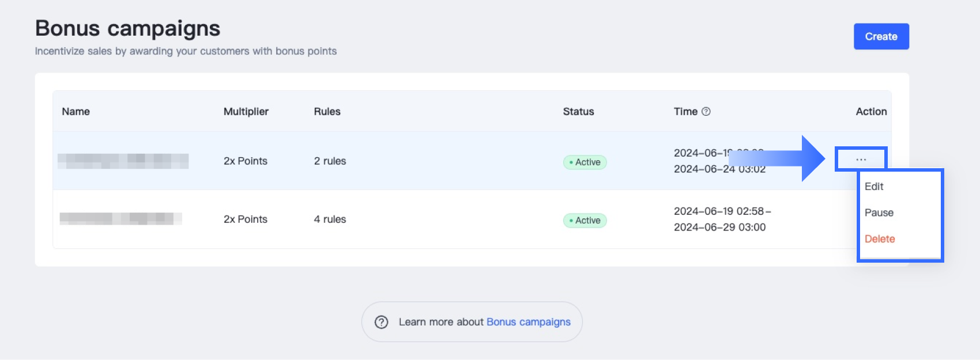Click the second campaign's Active status badge
The height and width of the screenshot is (360, 980).
[585, 221]
